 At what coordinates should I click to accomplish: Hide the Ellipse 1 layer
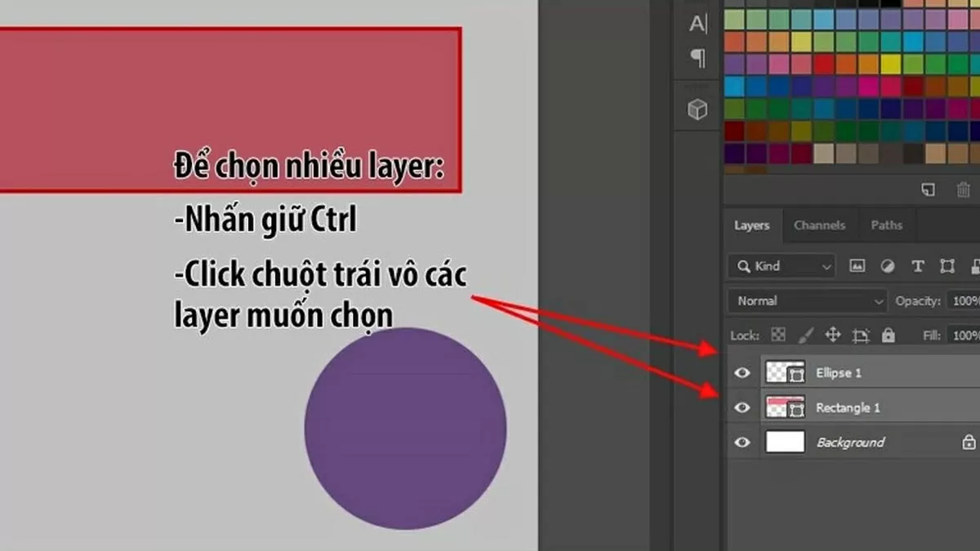click(742, 372)
